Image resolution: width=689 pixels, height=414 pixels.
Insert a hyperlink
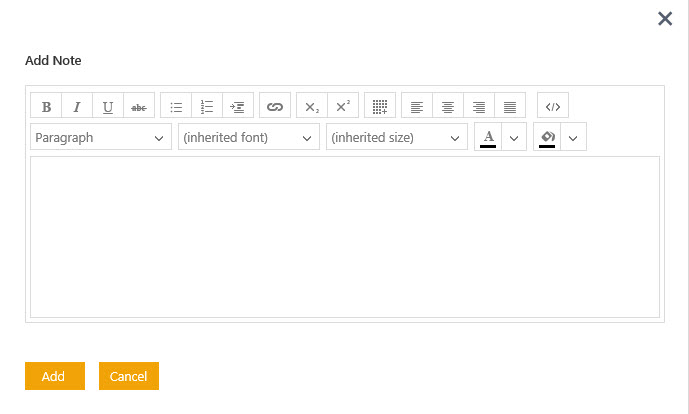275,106
